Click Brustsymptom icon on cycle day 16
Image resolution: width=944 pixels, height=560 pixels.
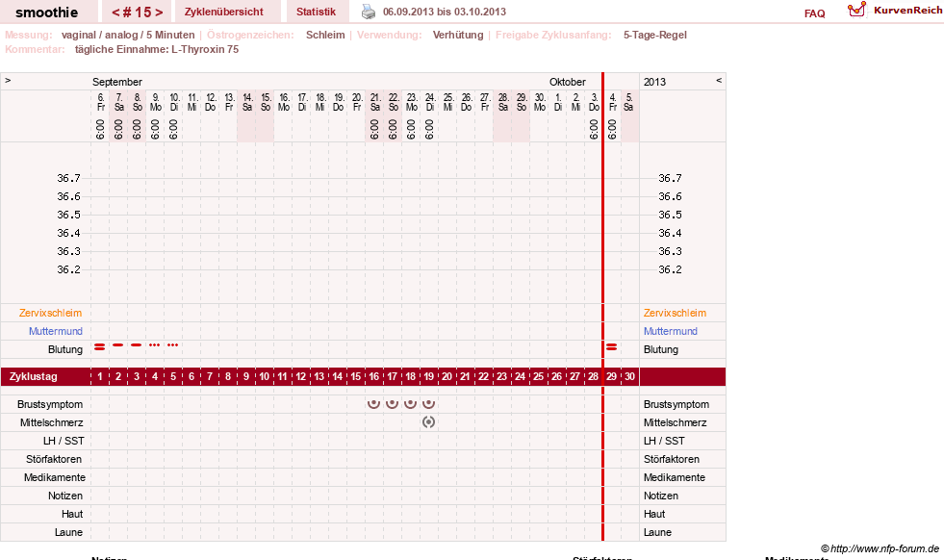pyautogui.click(x=374, y=404)
